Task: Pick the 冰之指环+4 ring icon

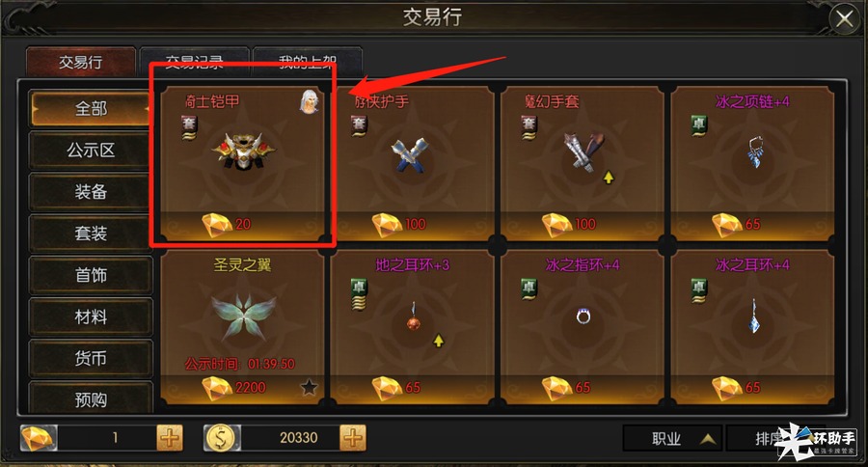Action: tap(583, 316)
